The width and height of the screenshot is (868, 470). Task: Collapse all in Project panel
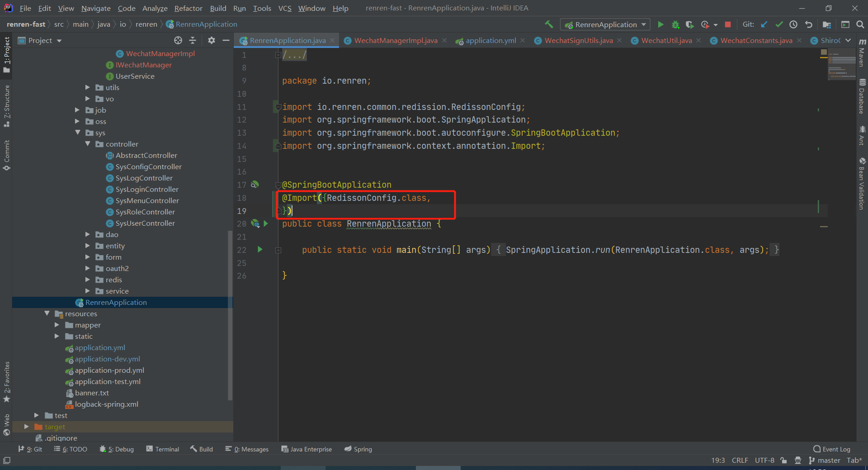(193, 40)
